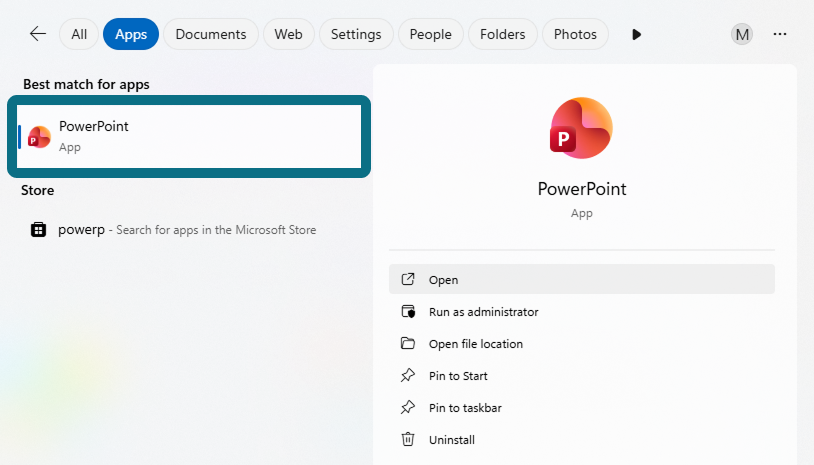Click the admin shield icon
The height and width of the screenshot is (465, 814).
pyautogui.click(x=408, y=311)
